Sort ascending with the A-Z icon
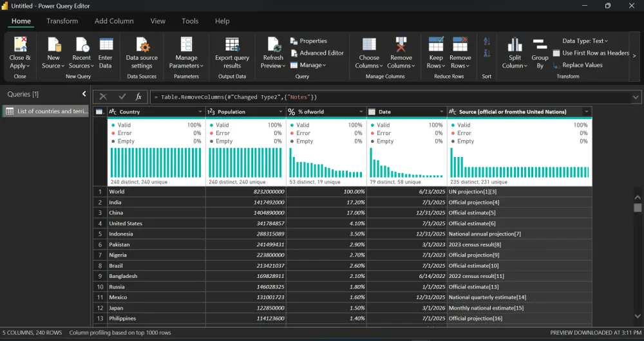The height and width of the screenshot is (341, 644). (487, 41)
